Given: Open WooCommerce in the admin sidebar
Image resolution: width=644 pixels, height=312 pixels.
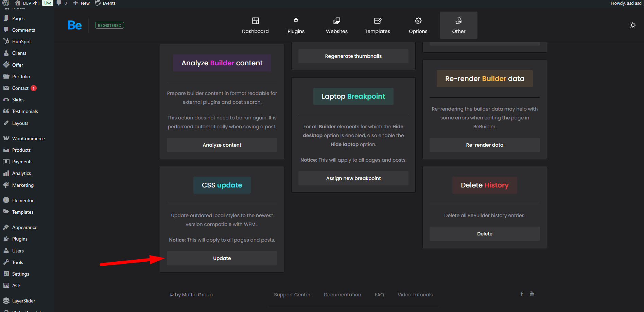Looking at the screenshot, I should pos(28,138).
